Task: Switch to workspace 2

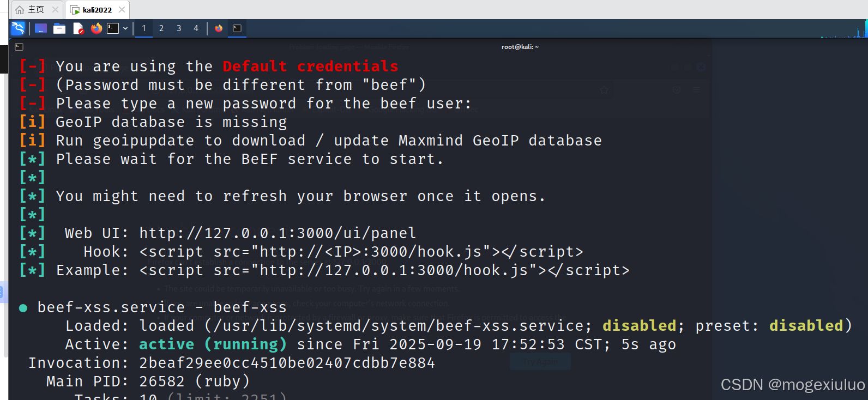Action: tap(161, 28)
